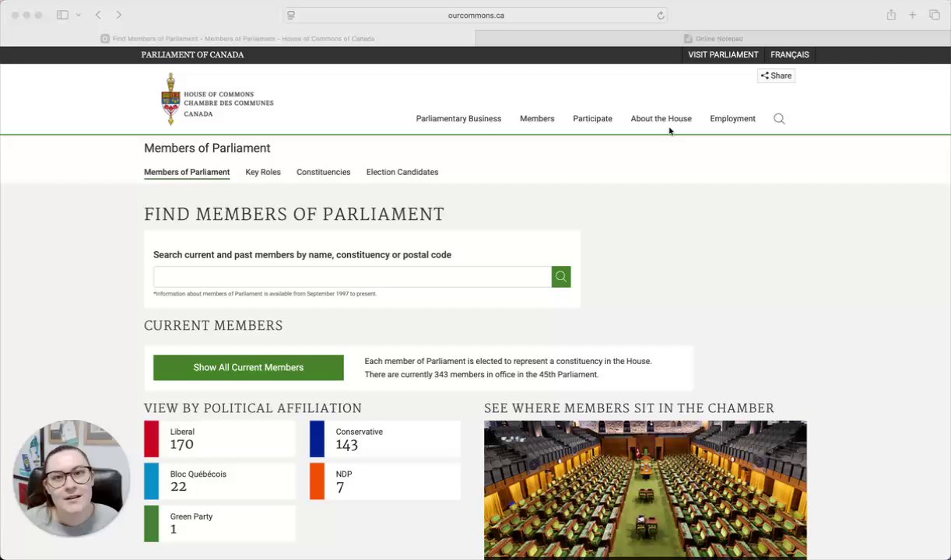Click the blue Conservative color swatch
Screen dimensions: 951x560
pyautogui.click(x=317, y=439)
